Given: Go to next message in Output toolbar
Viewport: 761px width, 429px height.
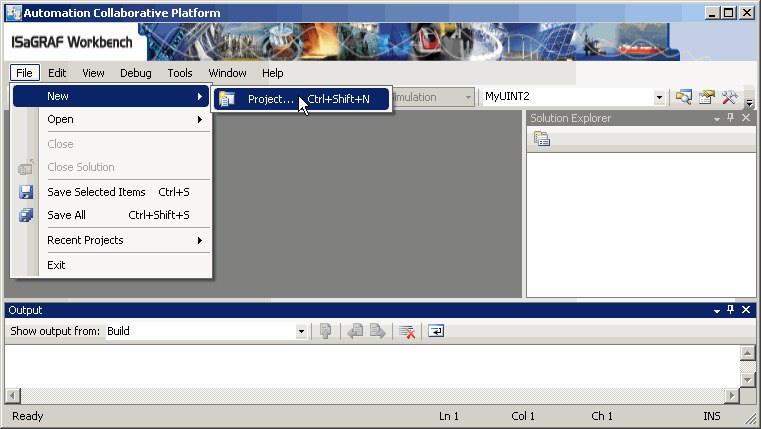Looking at the screenshot, I should click(x=378, y=331).
